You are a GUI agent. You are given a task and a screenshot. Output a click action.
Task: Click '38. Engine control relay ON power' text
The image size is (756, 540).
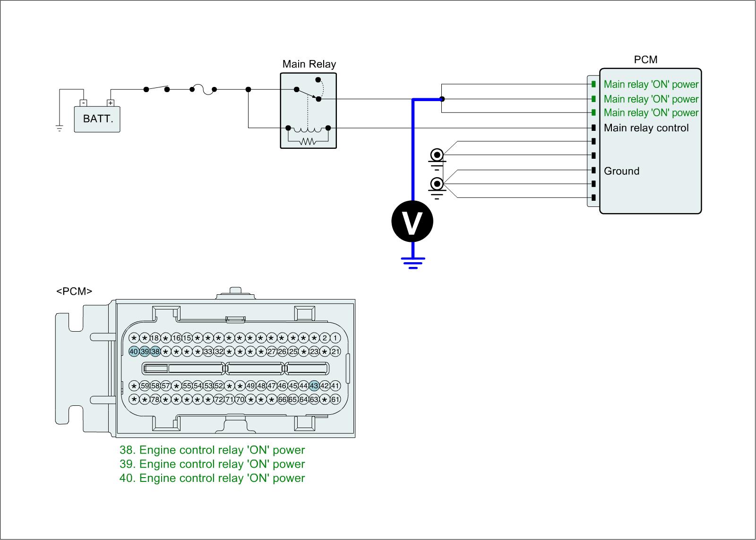point(212,450)
